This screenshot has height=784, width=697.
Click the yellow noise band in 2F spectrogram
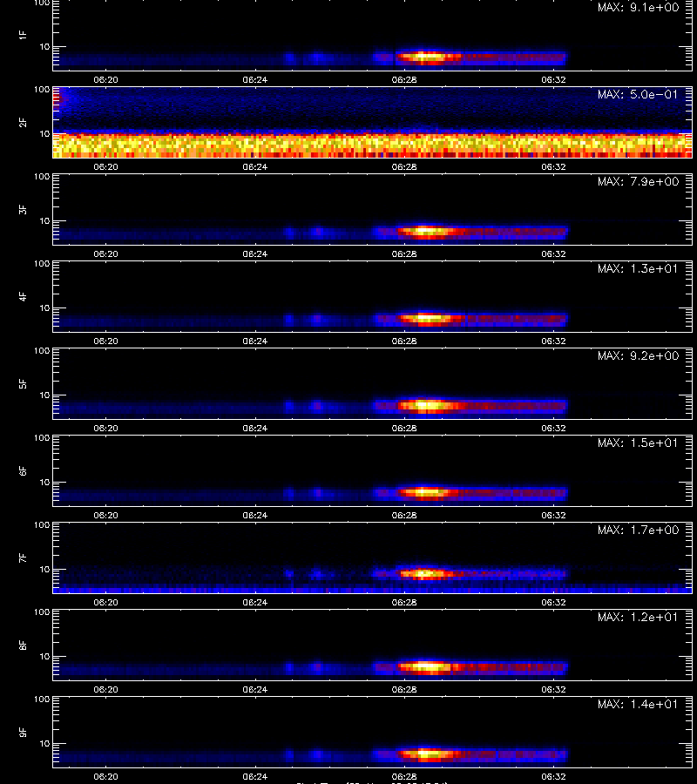[x=373, y=145]
